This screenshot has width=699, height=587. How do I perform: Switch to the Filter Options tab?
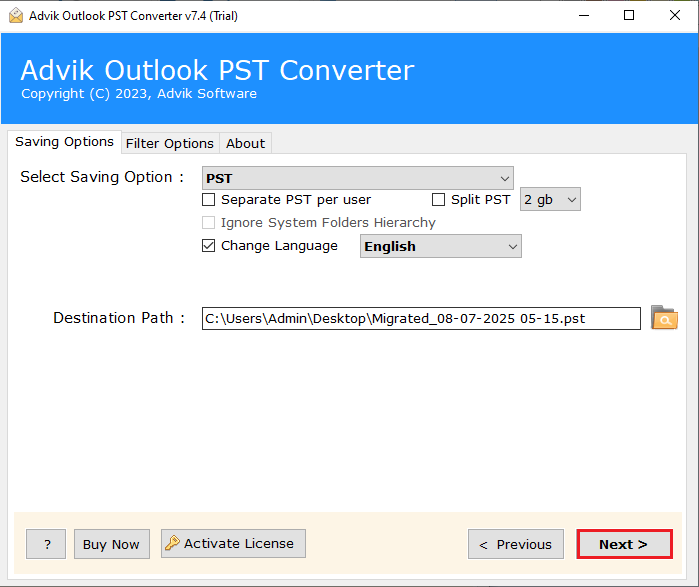170,144
